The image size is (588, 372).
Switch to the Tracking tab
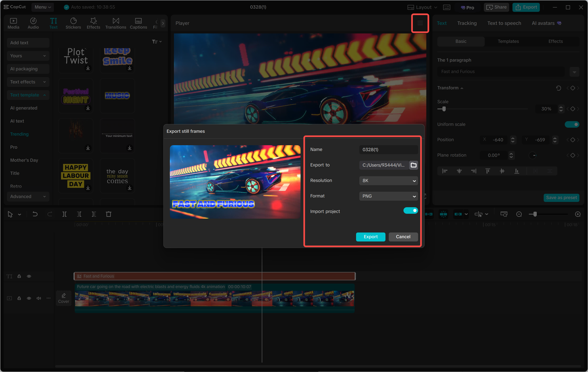pyautogui.click(x=467, y=23)
